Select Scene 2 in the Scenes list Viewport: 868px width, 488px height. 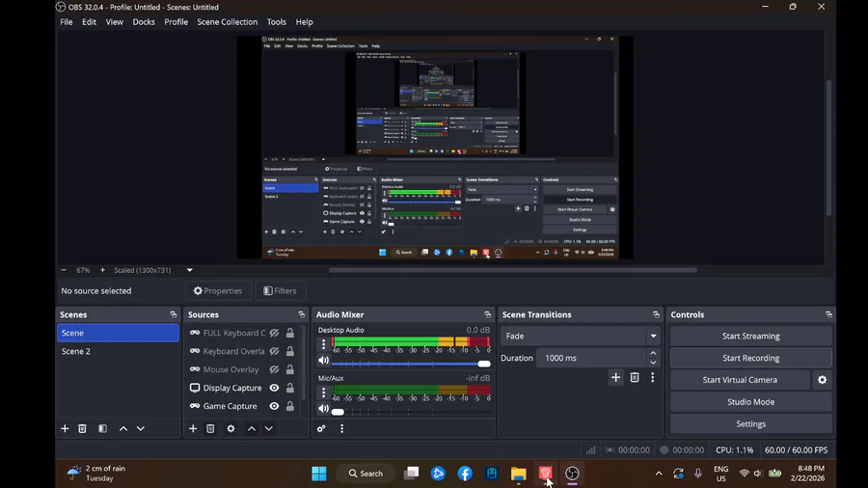click(x=118, y=351)
